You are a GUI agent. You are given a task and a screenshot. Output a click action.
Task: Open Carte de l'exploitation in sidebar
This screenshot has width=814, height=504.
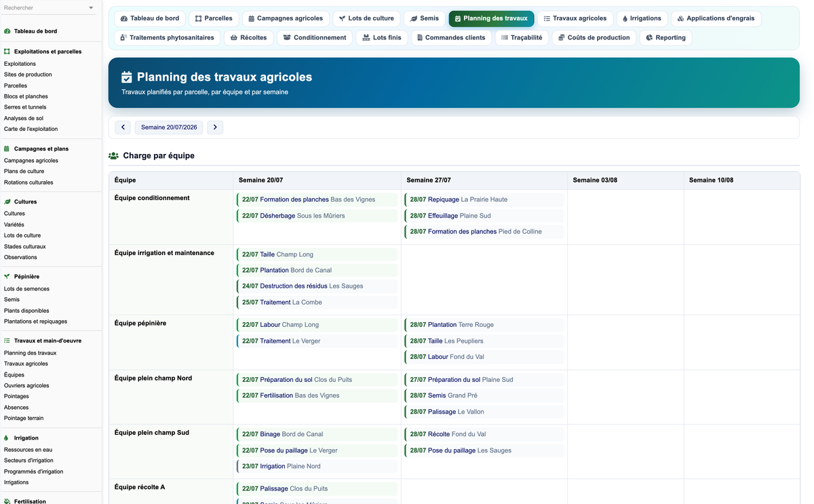31,129
